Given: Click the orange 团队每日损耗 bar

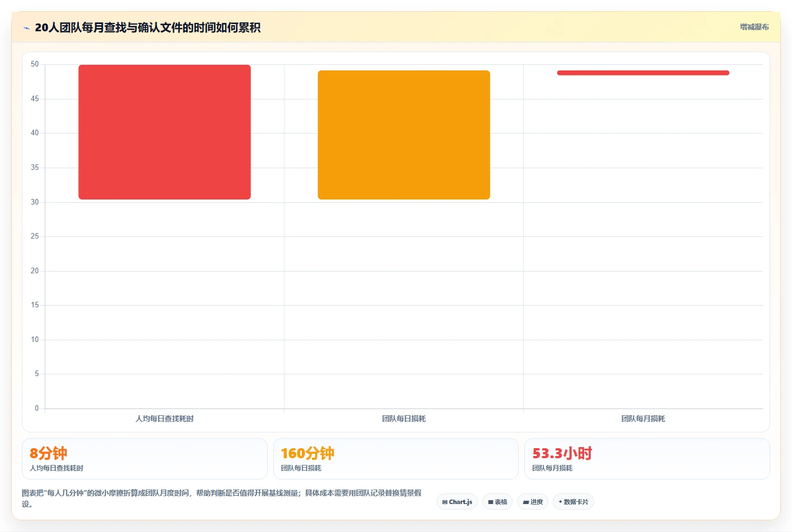Looking at the screenshot, I should [404, 135].
